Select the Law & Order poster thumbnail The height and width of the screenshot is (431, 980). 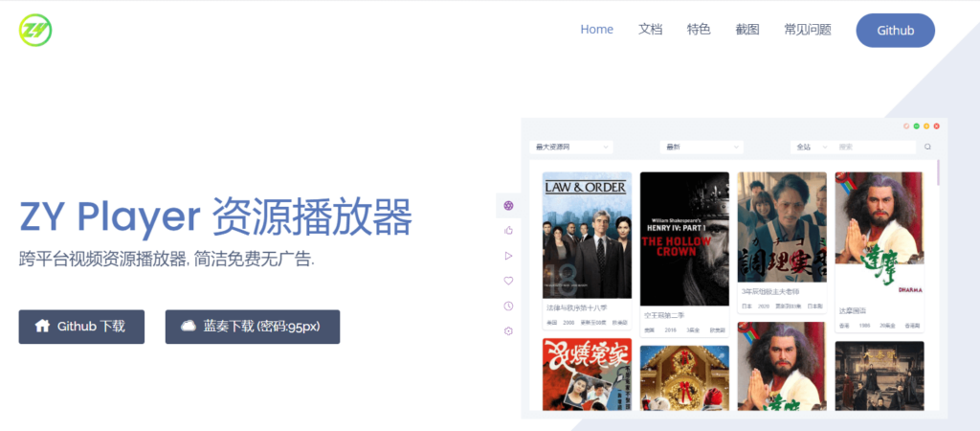pos(587,235)
